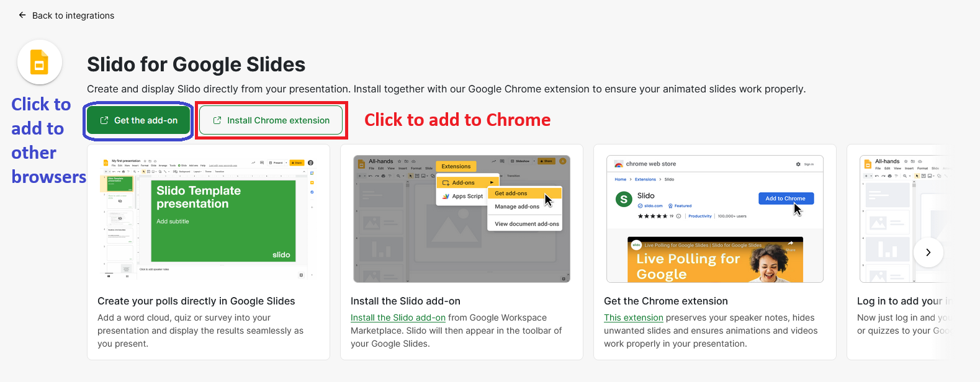Click the external-link icon on Get the add-on
Viewport: 980px width, 382px height.
[x=104, y=120]
